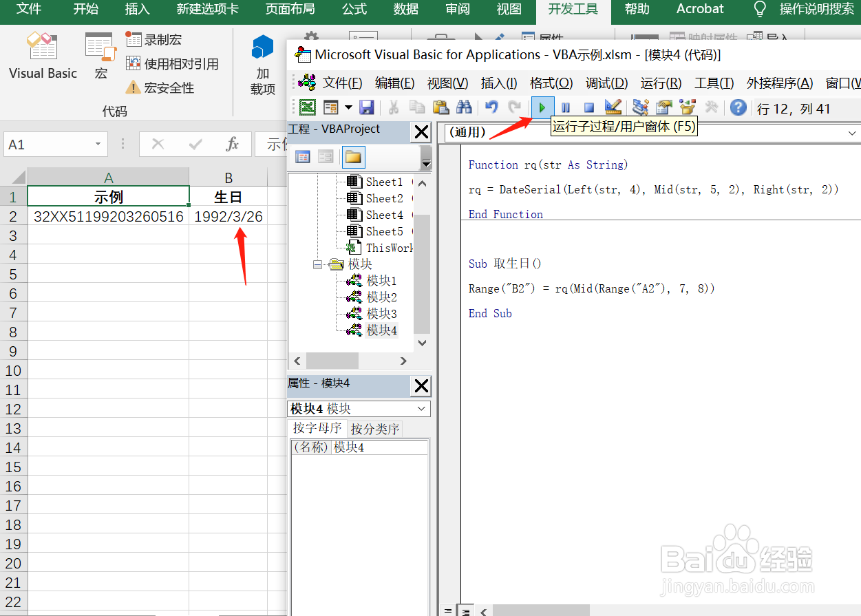Click the View Microsoft Excel icon in VBA toolbar

(x=308, y=107)
